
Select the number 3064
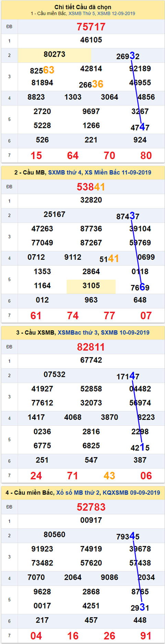(109, 97)
